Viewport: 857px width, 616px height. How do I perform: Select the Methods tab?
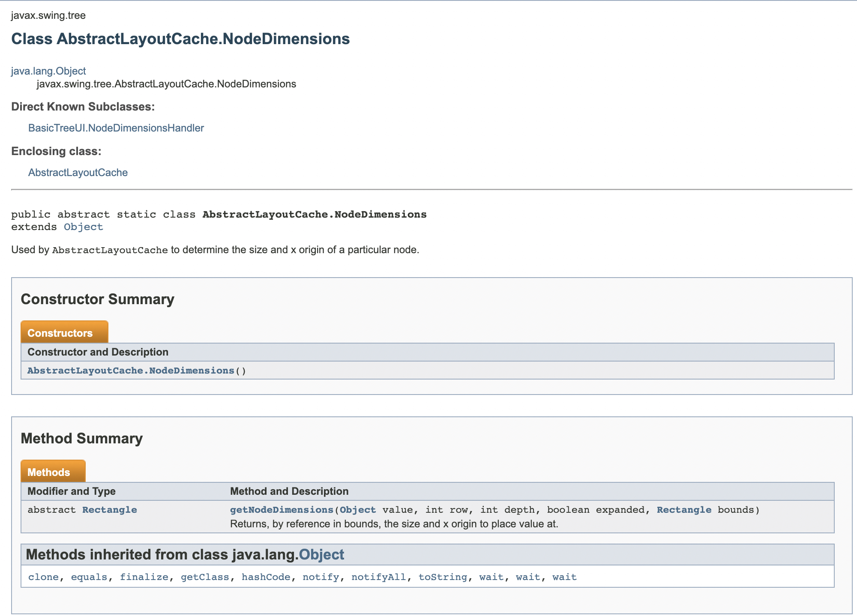click(x=49, y=472)
